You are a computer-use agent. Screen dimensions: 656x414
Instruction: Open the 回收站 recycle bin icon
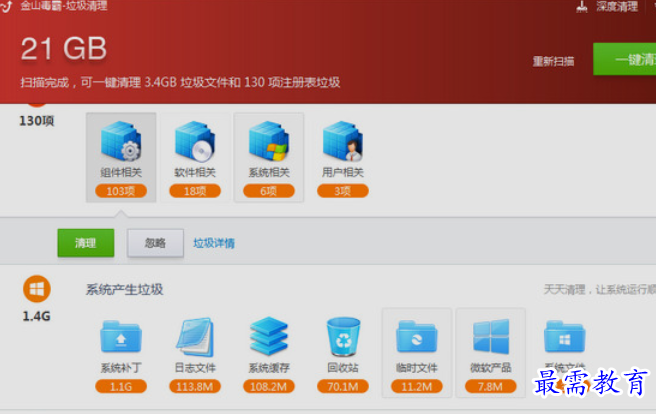(x=343, y=337)
